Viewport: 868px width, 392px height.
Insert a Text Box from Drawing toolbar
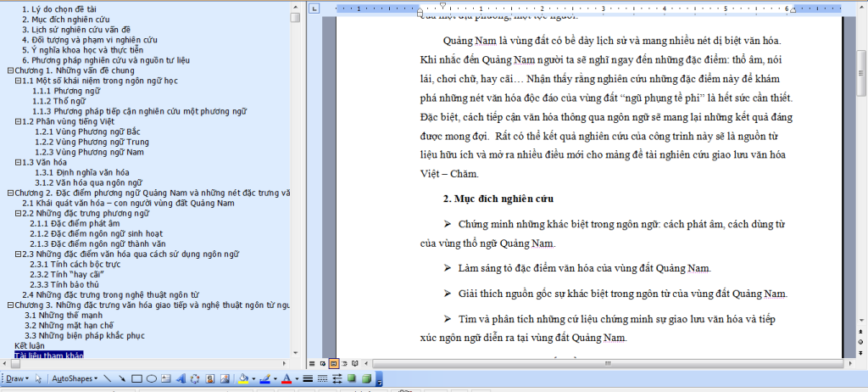coord(165,378)
